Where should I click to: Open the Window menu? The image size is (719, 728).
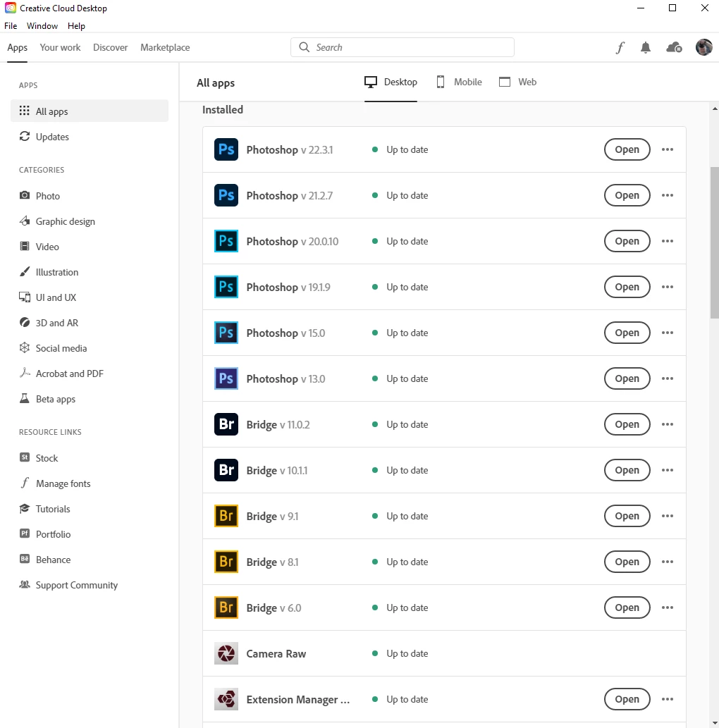coord(42,26)
